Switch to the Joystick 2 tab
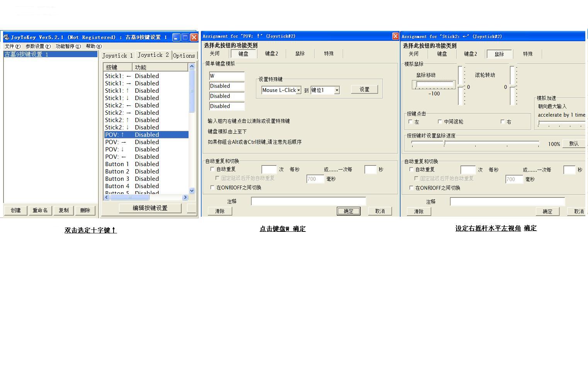588x367 pixels. tap(153, 55)
